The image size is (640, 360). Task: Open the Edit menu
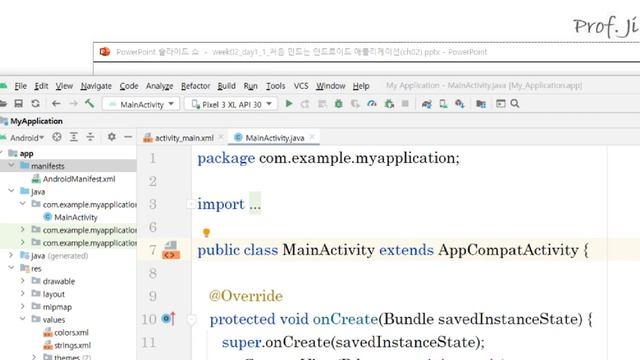tap(41, 86)
